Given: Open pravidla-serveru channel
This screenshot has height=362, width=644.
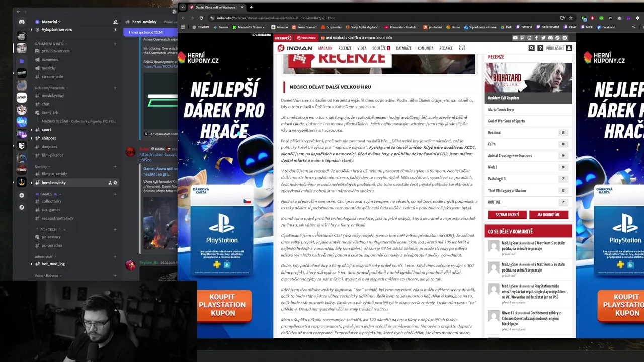Looking at the screenshot, I should pos(56,51).
